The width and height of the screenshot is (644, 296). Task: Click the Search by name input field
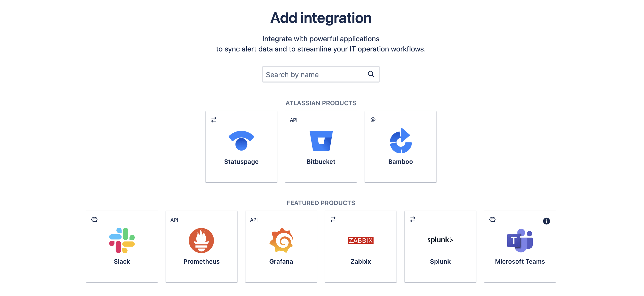click(320, 74)
